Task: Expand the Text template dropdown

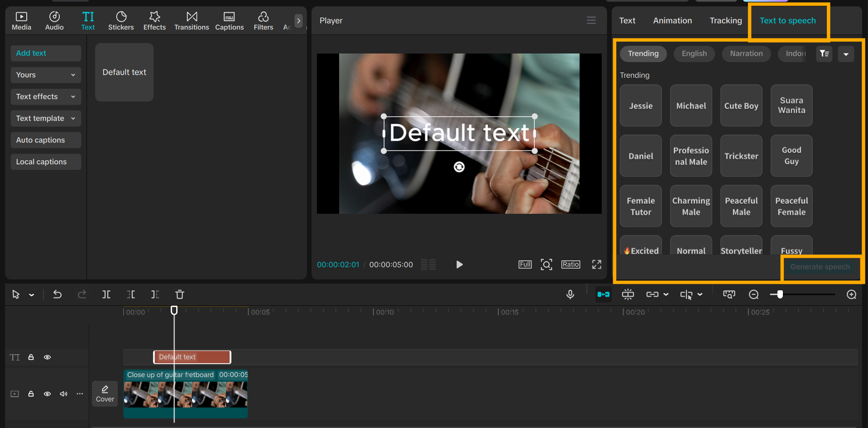Action: pos(46,118)
